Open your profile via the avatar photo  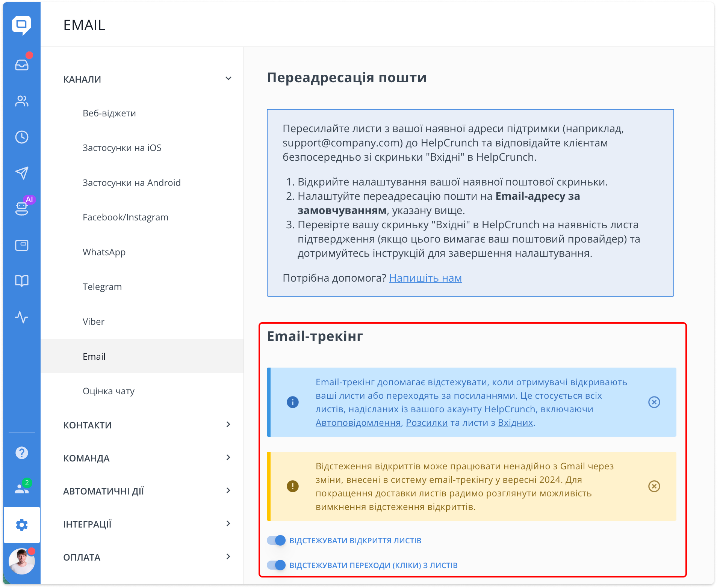pos(22,561)
